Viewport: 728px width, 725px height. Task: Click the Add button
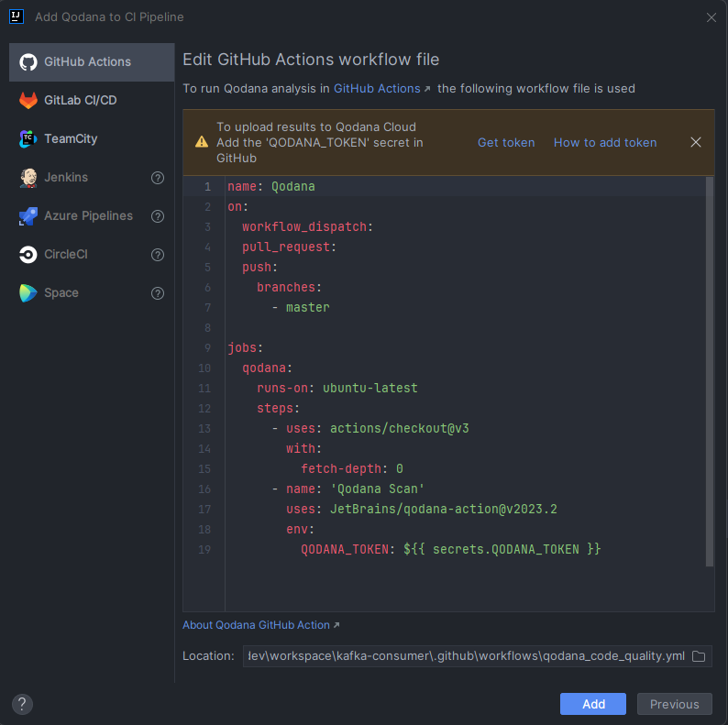593,704
